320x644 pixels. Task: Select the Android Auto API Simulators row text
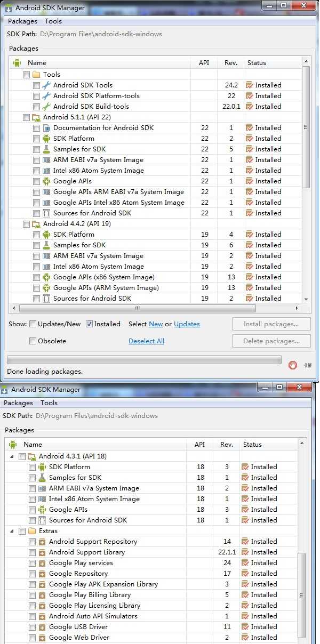tap(93, 616)
